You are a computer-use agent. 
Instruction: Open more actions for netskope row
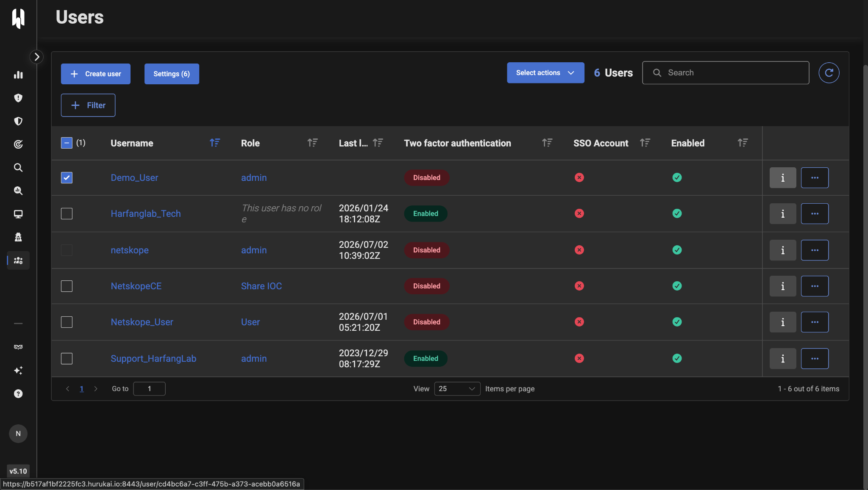pos(815,250)
